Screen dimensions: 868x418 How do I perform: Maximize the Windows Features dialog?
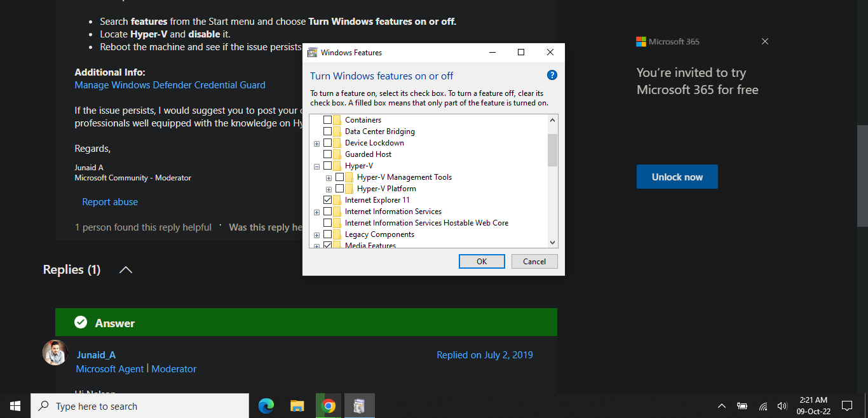click(521, 53)
